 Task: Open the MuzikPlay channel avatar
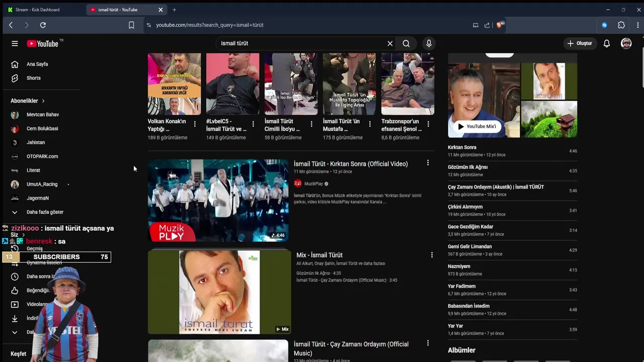tap(298, 184)
